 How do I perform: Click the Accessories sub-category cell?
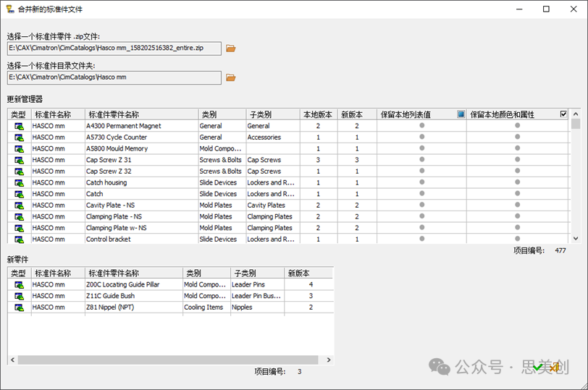click(273, 137)
